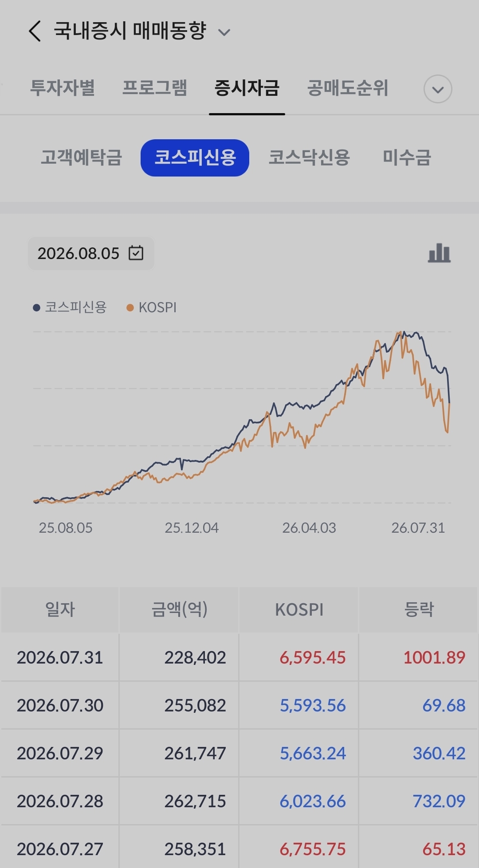This screenshot has height=868, width=479.
Task: Toggle the orange KOSPI legend entry
Action: 152,307
